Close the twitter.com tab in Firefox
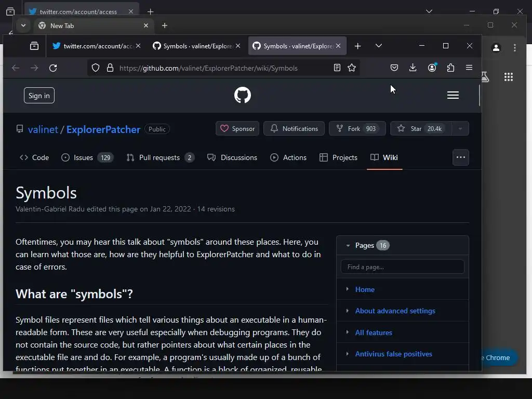The height and width of the screenshot is (399, 532). pyautogui.click(x=138, y=46)
